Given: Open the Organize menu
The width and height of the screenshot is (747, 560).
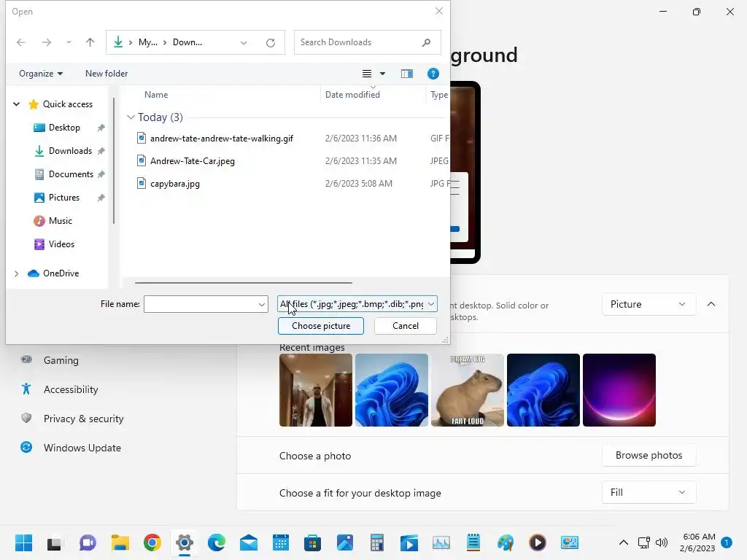Looking at the screenshot, I should click(x=41, y=74).
